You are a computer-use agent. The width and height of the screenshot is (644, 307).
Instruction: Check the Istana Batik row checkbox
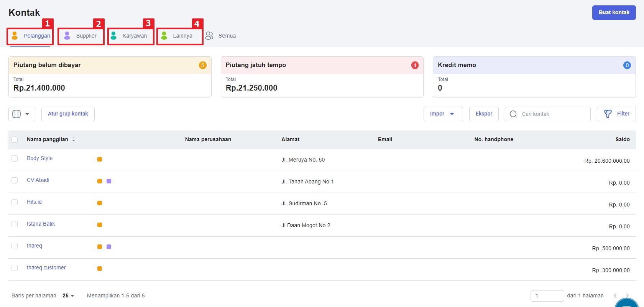(x=15, y=224)
